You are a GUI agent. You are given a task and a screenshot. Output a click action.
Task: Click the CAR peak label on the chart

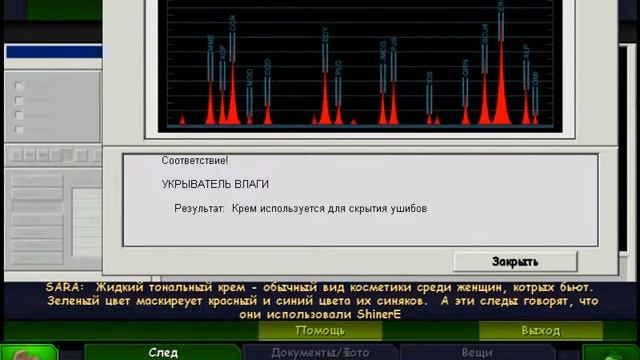coord(233,23)
